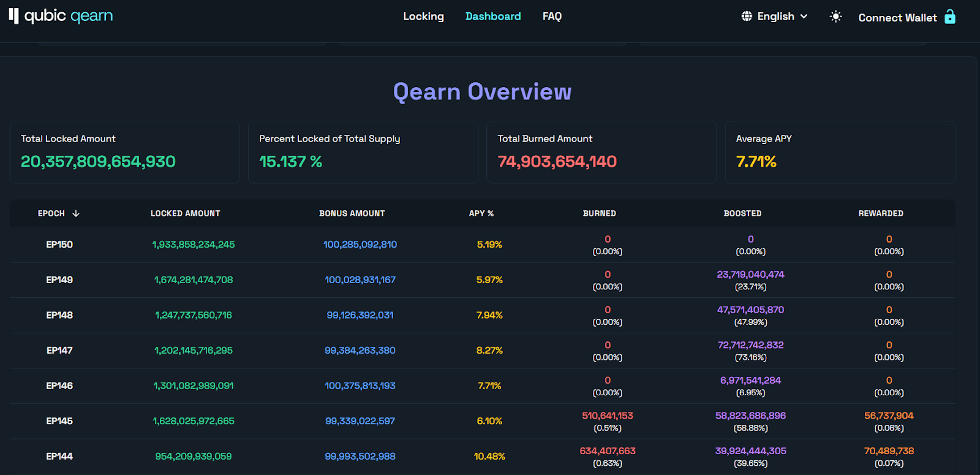Click burned amount 634,407,663
Image resolution: width=980 pixels, height=475 pixels.
click(608, 451)
